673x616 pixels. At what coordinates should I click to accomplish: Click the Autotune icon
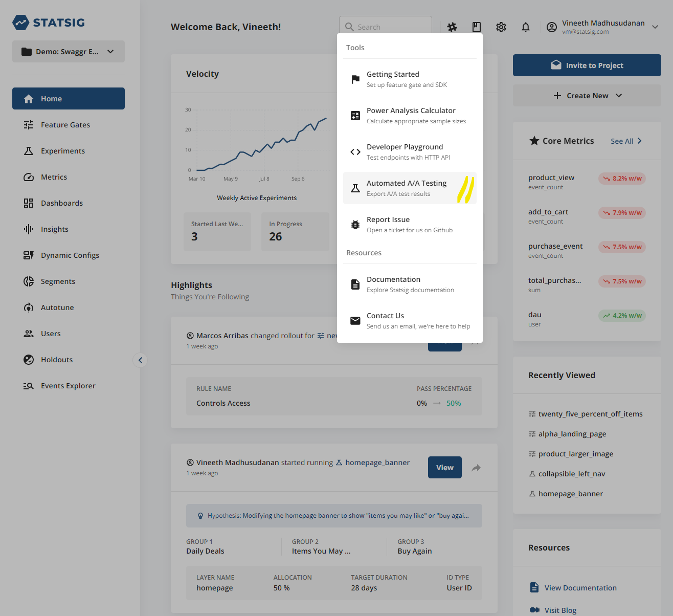(x=29, y=307)
